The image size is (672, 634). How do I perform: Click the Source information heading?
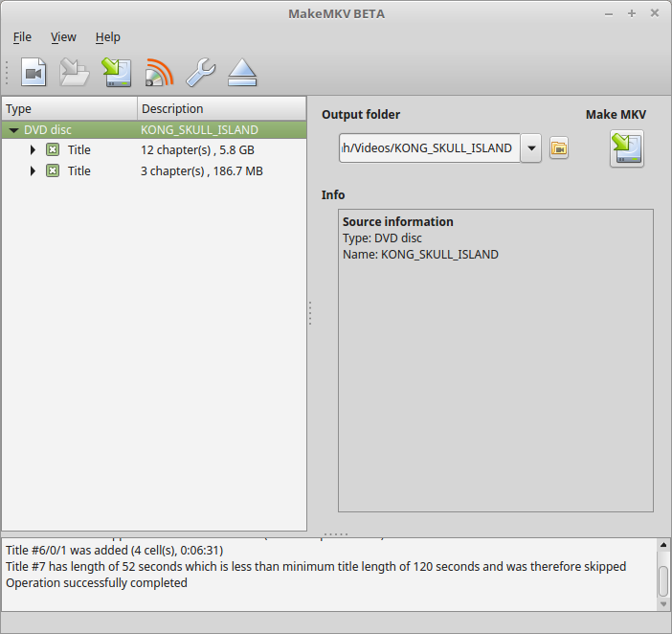397,221
